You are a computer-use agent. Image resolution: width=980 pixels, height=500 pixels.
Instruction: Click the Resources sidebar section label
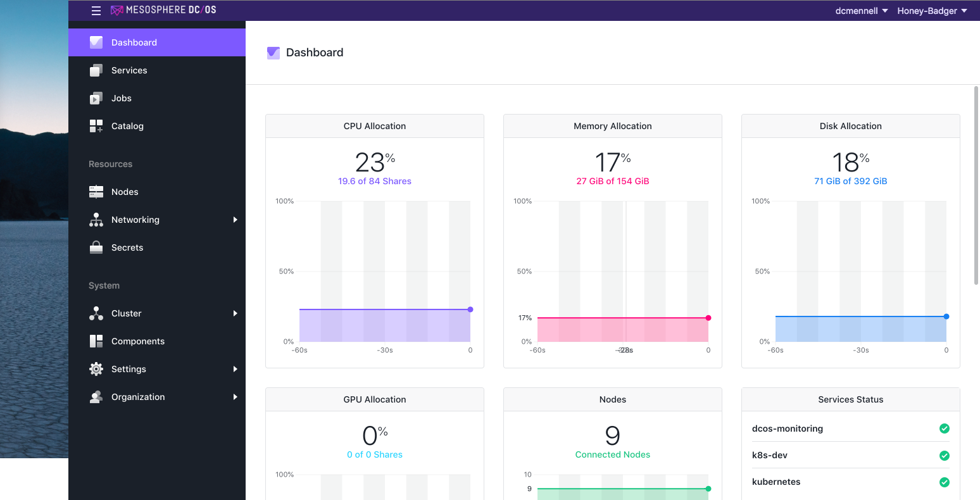click(111, 164)
